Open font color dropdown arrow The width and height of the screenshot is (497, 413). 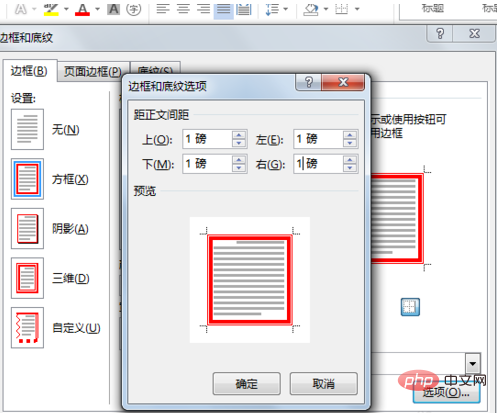click(97, 9)
